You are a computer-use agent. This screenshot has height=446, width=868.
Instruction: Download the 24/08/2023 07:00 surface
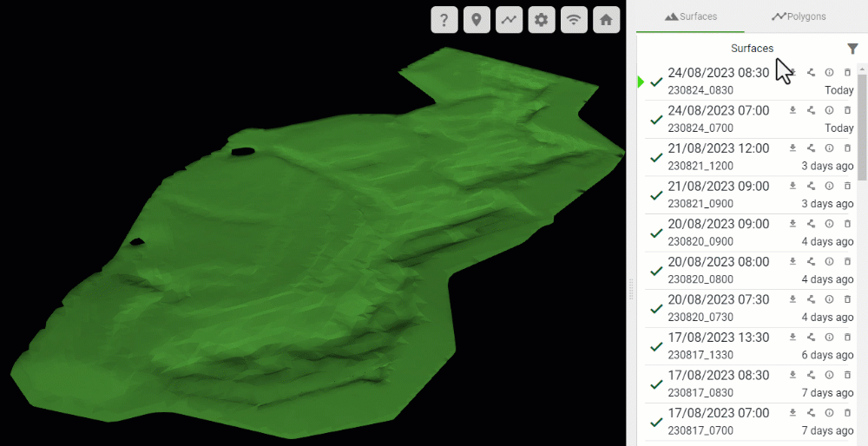point(792,110)
